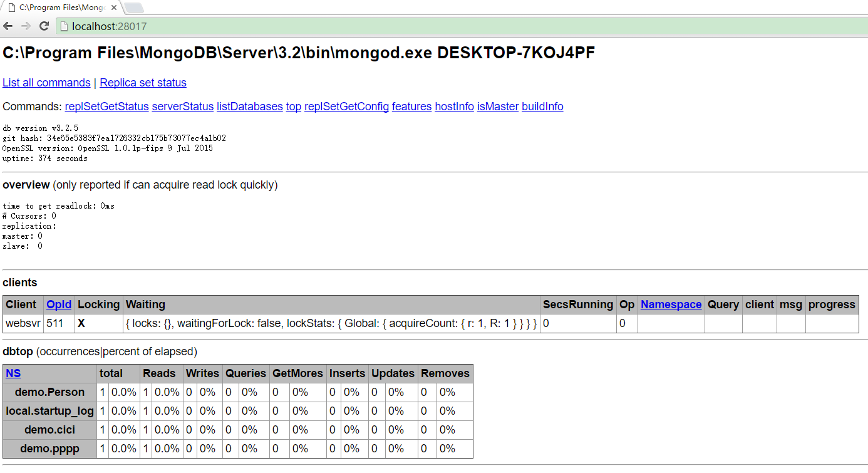This screenshot has height=473, width=868.
Task: Click the browser forward arrow button
Action: tap(26, 26)
